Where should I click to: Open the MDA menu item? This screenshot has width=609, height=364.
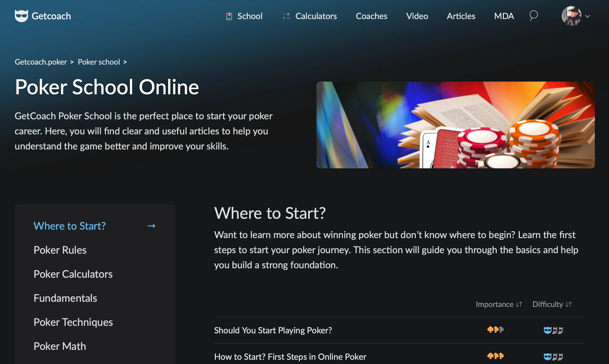pyautogui.click(x=504, y=16)
